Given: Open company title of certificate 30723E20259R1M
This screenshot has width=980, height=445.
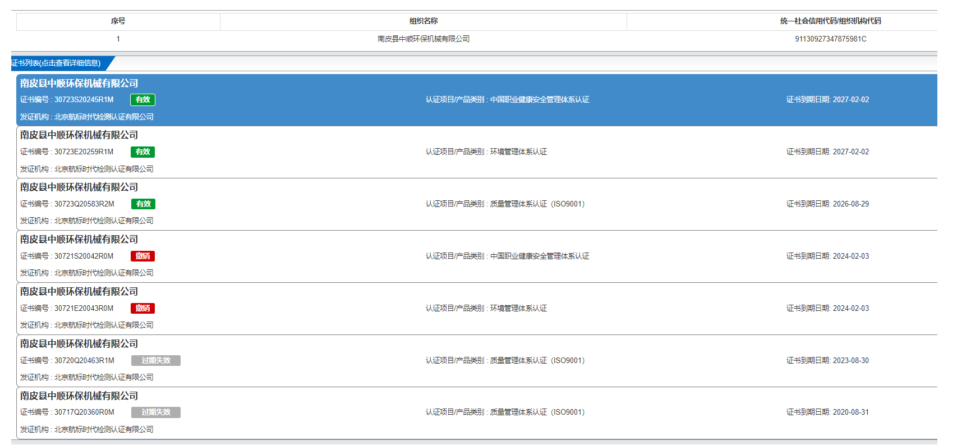Looking at the screenshot, I should click(x=79, y=135).
